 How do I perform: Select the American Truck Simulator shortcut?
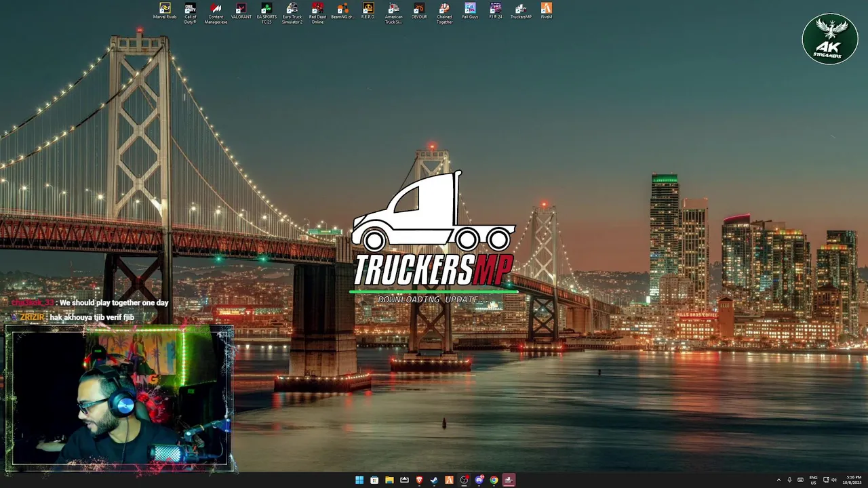[394, 14]
